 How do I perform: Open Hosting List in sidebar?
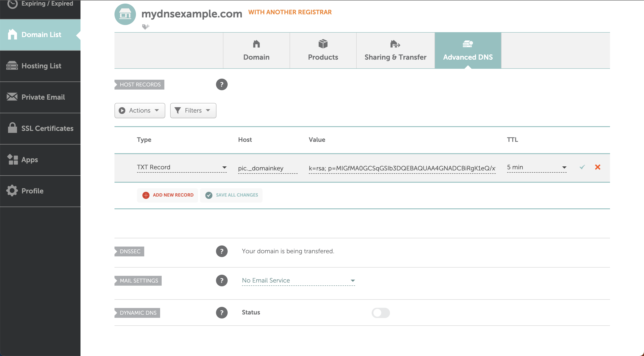(40, 66)
